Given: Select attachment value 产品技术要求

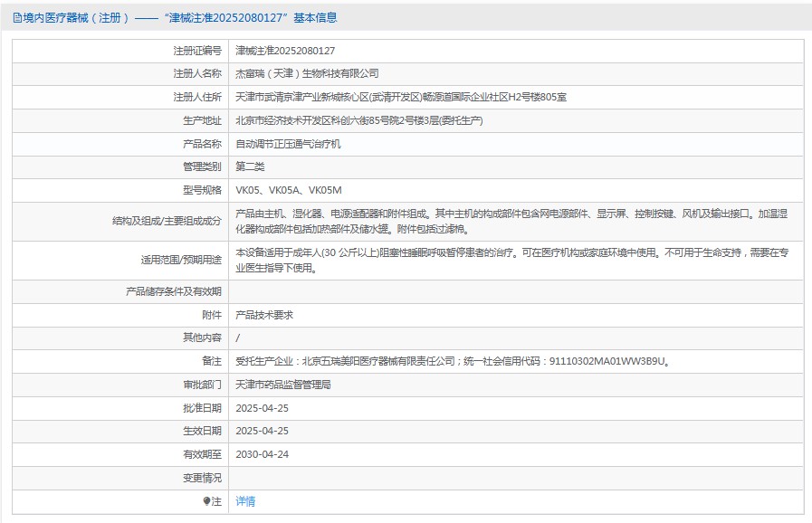Looking at the screenshot, I should point(264,315).
